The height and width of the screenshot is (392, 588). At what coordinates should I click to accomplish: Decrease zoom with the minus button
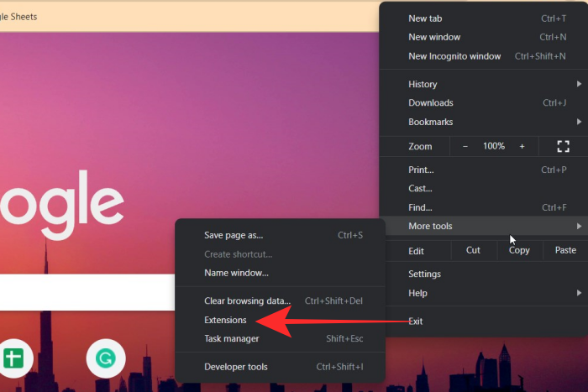(465, 146)
